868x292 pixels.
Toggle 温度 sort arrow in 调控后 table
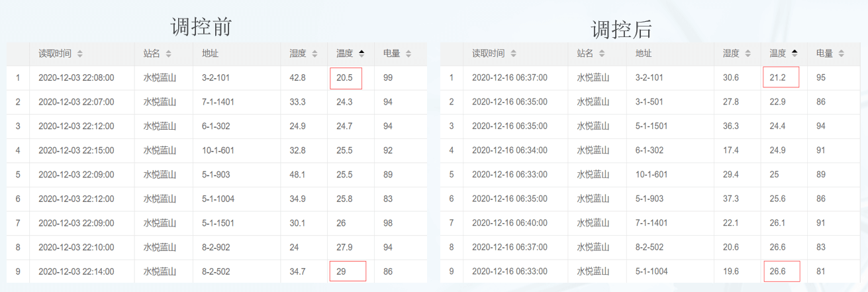point(795,54)
